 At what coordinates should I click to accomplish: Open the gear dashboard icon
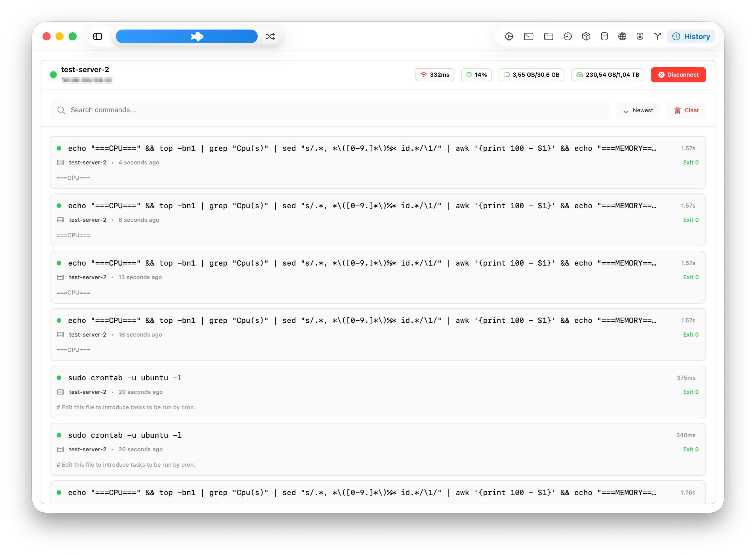tap(509, 36)
